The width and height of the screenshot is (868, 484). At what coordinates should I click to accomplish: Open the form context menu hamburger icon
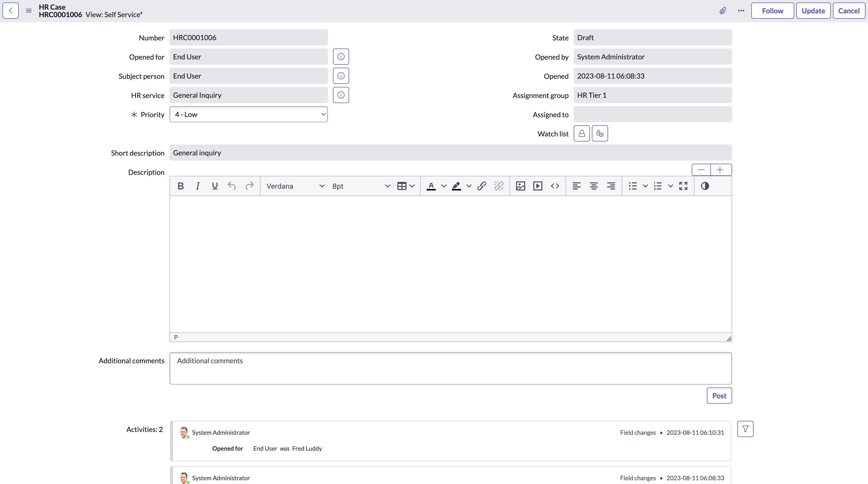point(29,11)
